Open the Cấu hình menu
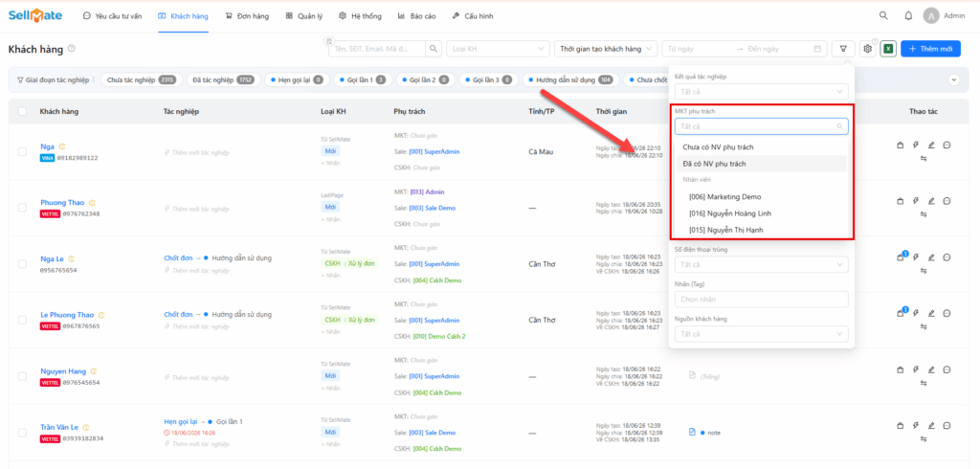980x469 pixels. coord(473,16)
